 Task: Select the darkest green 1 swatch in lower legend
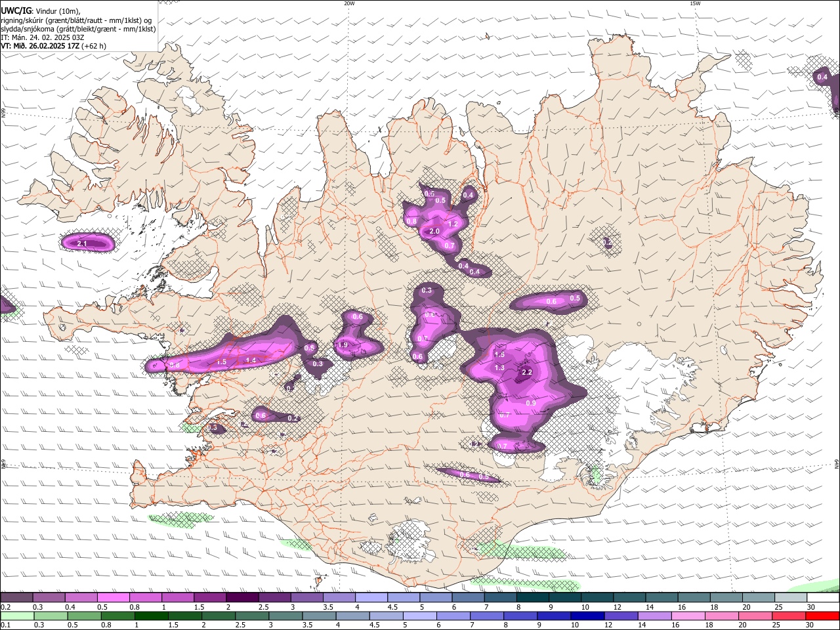coord(151,616)
